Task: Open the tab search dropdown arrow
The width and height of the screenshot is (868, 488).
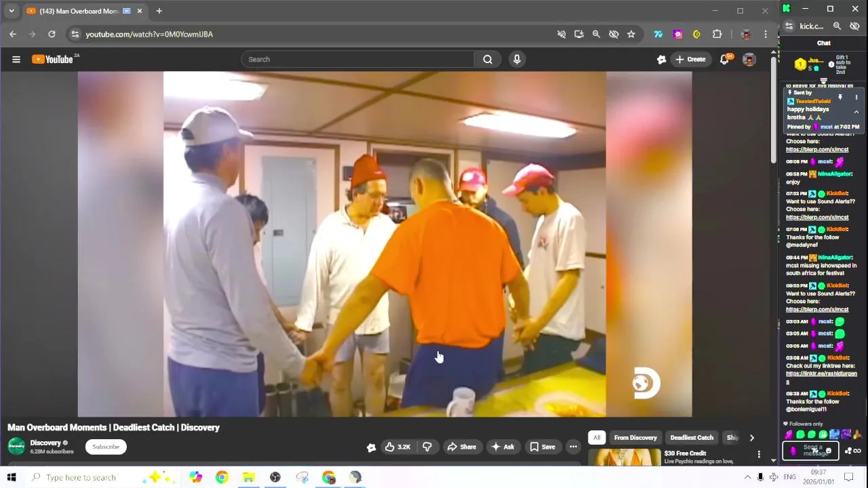Action: pyautogui.click(x=11, y=11)
